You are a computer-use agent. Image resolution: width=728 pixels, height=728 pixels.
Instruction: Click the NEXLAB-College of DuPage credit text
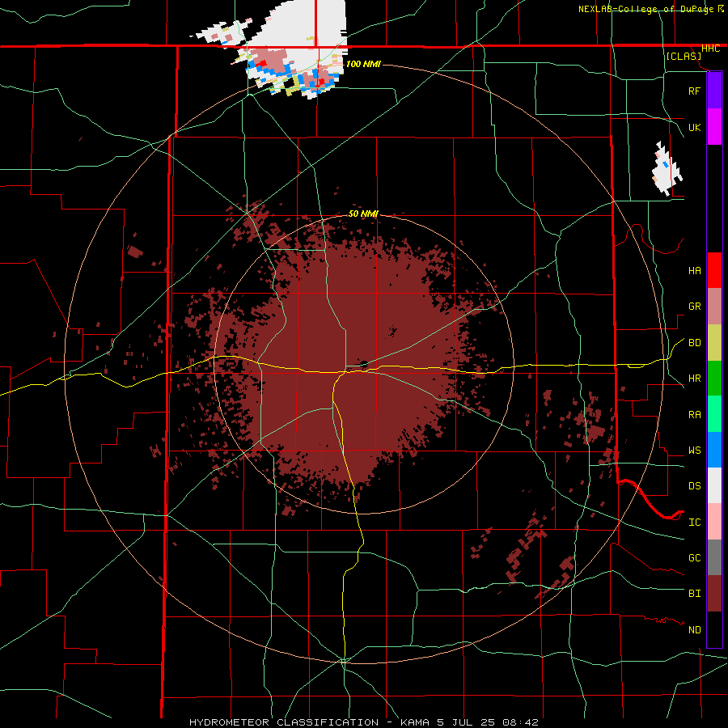click(645, 9)
